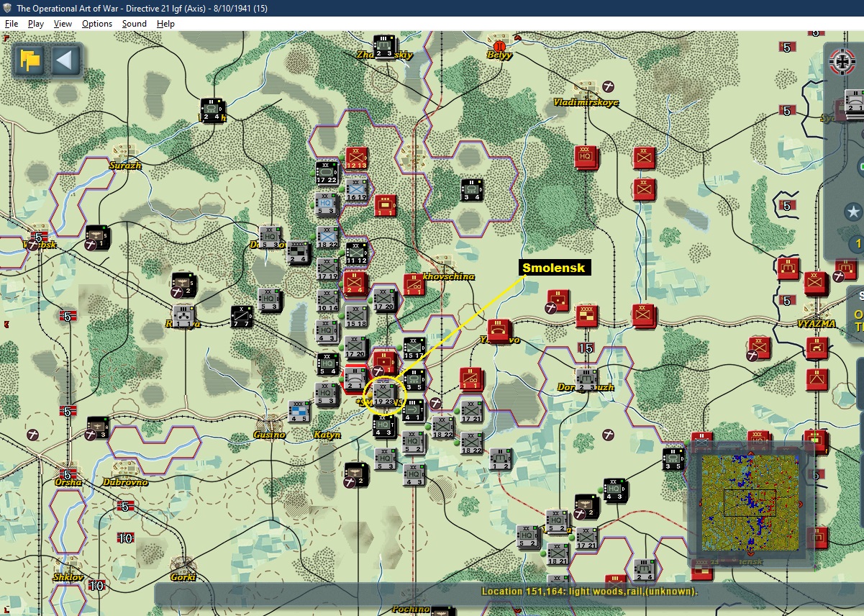Select the black 11 12 unit
This screenshot has height=616, width=864.
coord(357,253)
